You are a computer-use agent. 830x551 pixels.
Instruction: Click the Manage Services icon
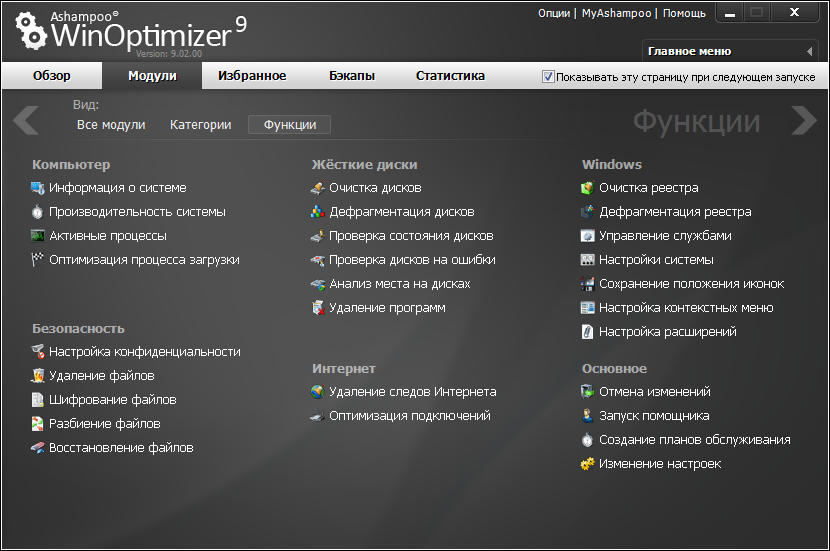click(588, 236)
